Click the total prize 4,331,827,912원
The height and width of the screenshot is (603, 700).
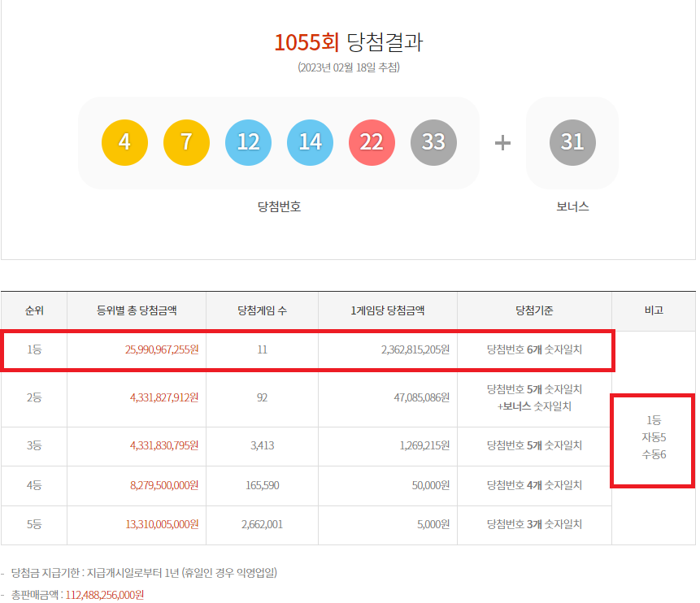point(164,397)
